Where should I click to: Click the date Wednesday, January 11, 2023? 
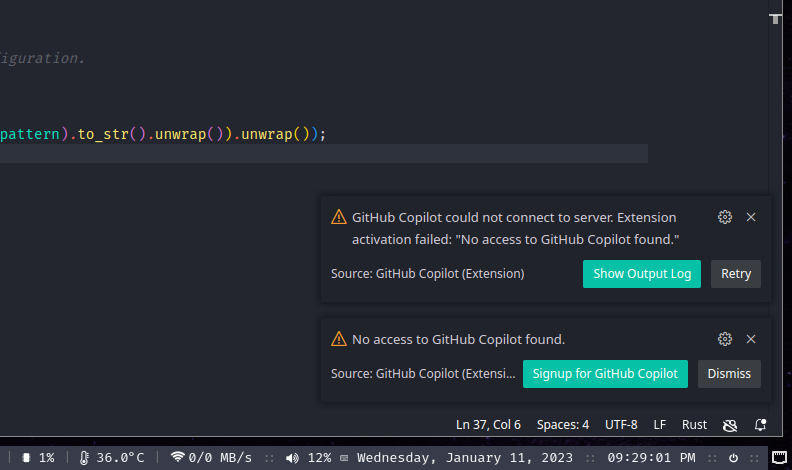465,458
